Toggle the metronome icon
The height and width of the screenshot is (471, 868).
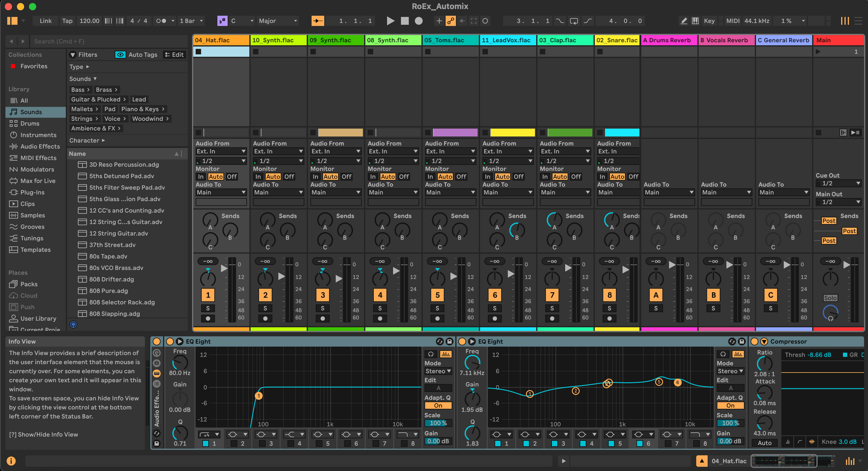pyautogui.click(x=161, y=21)
